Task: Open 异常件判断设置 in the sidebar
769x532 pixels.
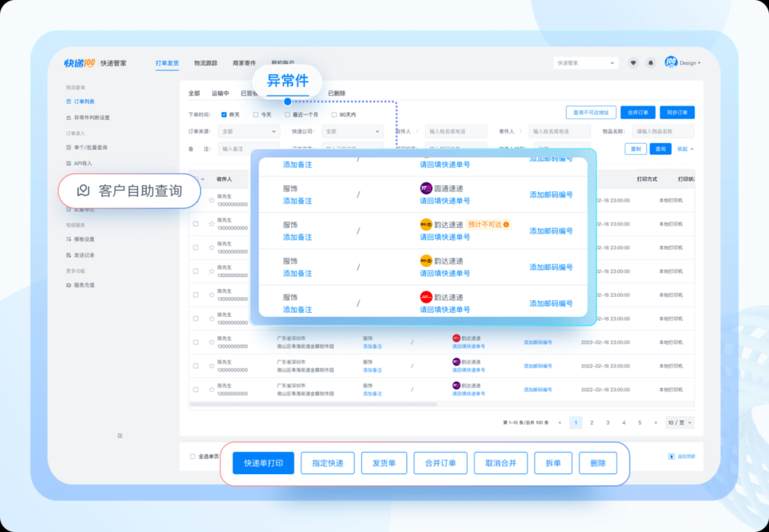Action: [x=88, y=118]
